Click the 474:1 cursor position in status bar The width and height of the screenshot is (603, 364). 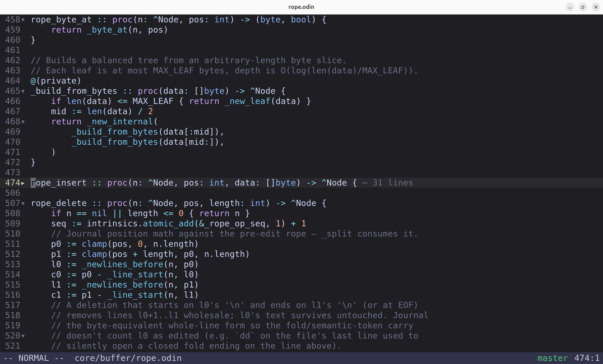pyautogui.click(x=587, y=358)
